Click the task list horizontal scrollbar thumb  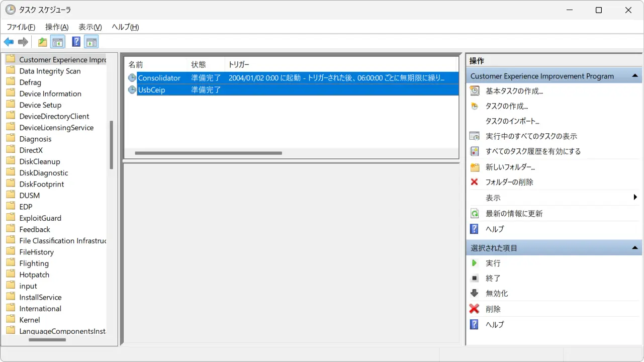[x=208, y=153]
